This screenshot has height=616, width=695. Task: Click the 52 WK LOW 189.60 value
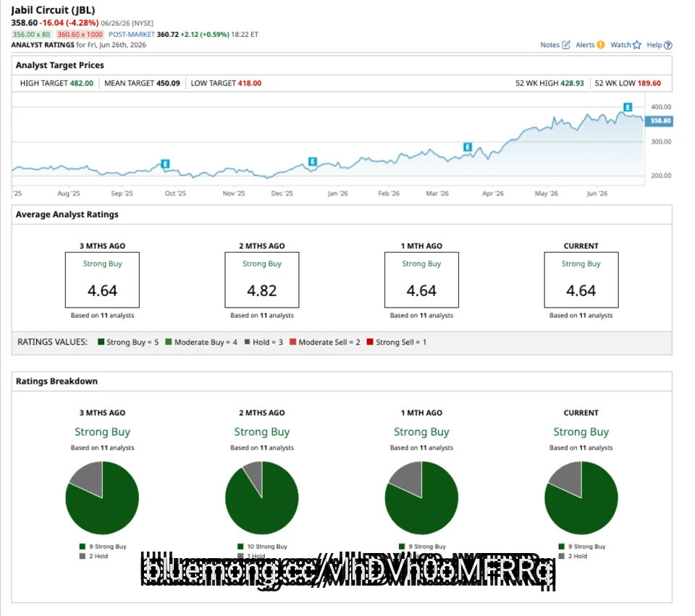pos(649,83)
